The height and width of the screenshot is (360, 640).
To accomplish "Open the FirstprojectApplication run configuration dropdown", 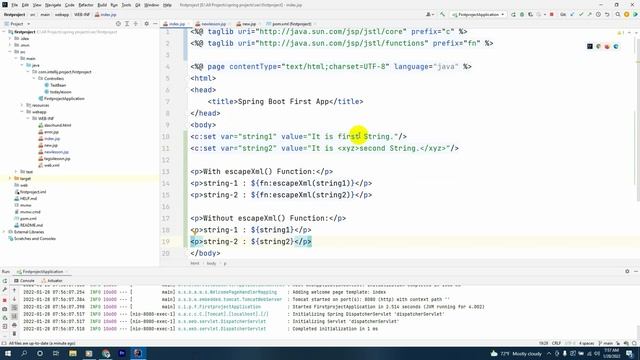I will 478,15.
